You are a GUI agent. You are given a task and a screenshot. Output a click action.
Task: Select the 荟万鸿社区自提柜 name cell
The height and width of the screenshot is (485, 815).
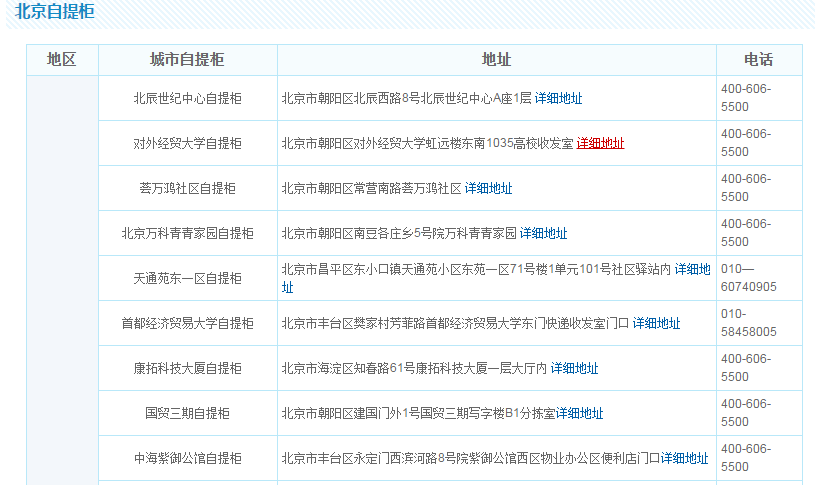[x=188, y=188]
